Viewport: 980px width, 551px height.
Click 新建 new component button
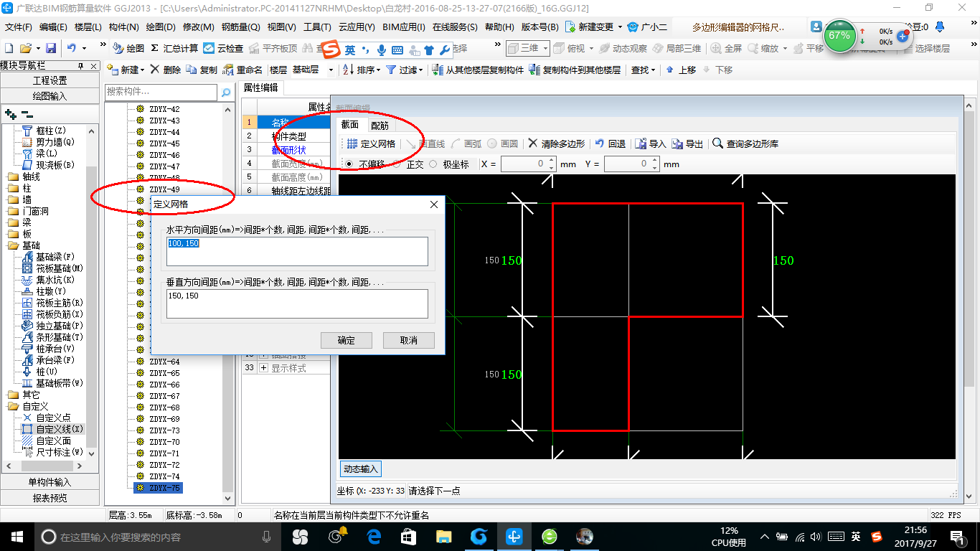coord(125,70)
